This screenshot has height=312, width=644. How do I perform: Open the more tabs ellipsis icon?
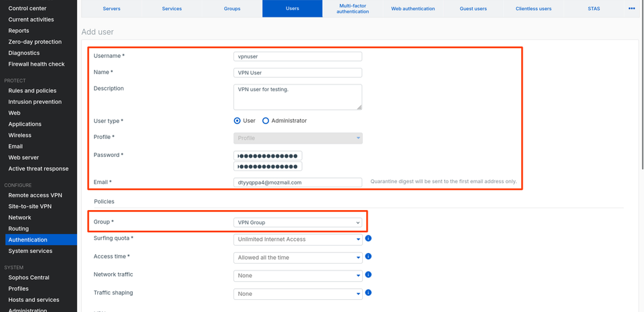point(632,8)
